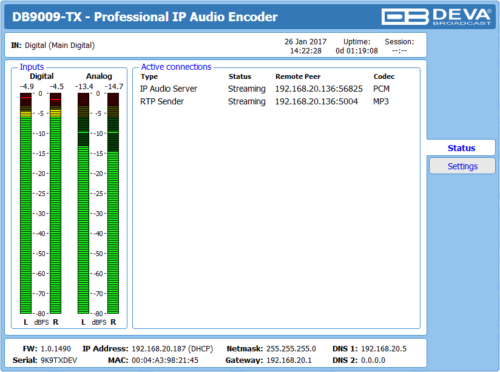The height and width of the screenshot is (372, 500).
Task: Click the Analog right channel level meter
Action: tap(113, 203)
